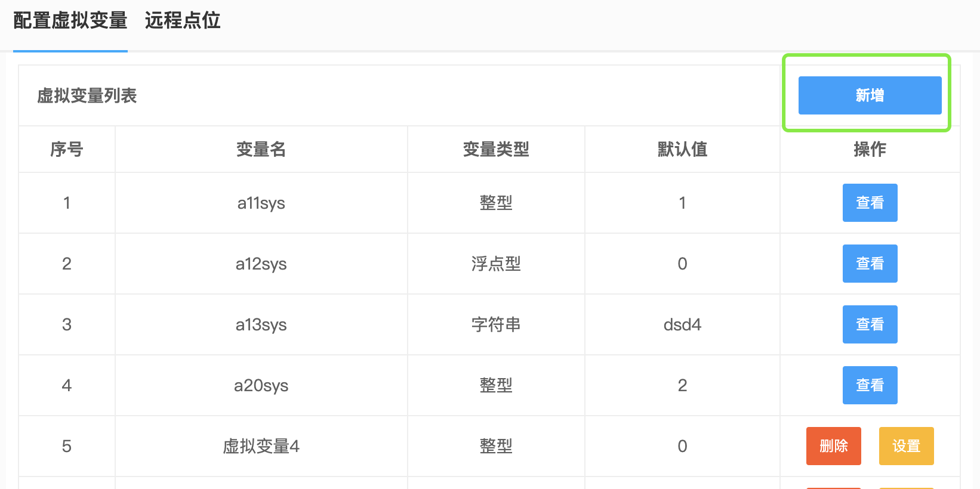
Task: Click the 浮点型 type cell
Action: click(x=496, y=264)
